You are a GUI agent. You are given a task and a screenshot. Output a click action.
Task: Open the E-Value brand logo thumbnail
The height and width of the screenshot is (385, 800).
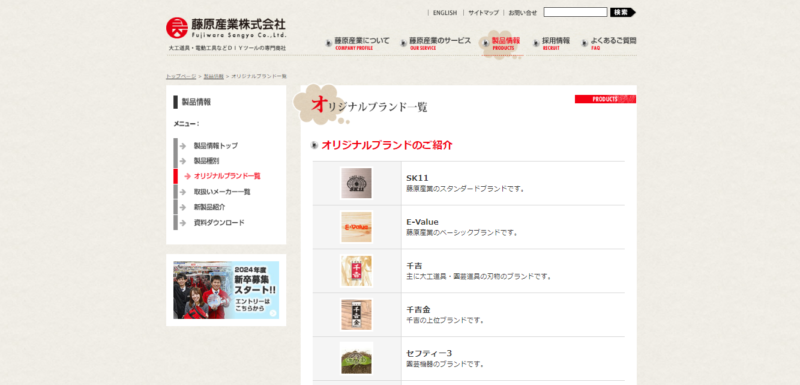(356, 227)
